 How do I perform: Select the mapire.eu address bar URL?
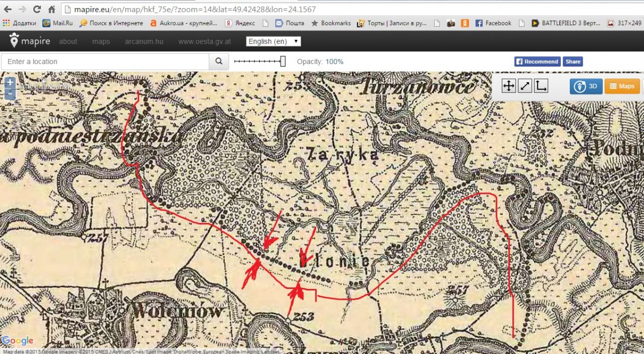[194, 10]
